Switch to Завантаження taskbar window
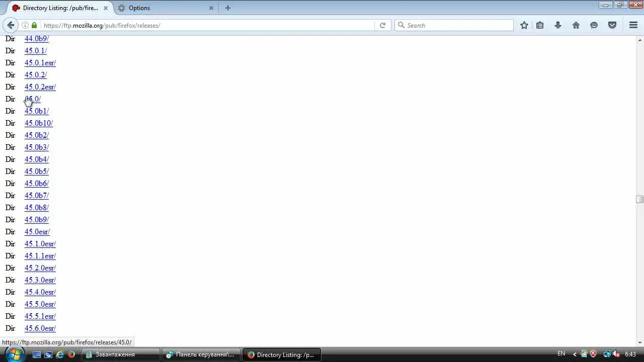Viewport: 644px width, 362px height. [x=121, y=354]
